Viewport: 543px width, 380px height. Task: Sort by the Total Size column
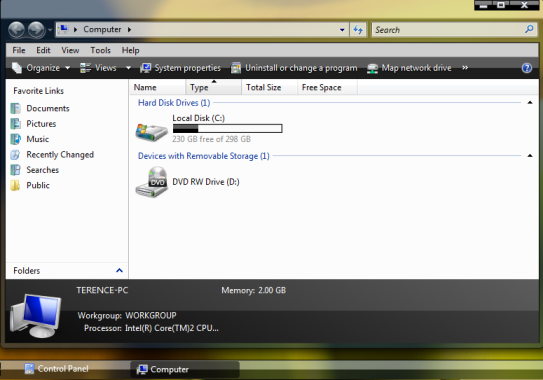coord(269,87)
